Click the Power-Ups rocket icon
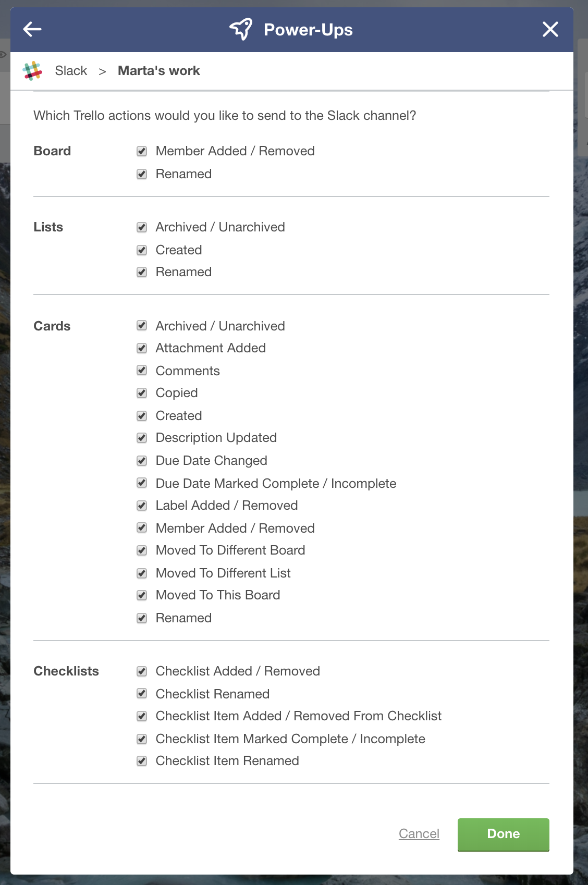The height and width of the screenshot is (885, 588). 241,29
